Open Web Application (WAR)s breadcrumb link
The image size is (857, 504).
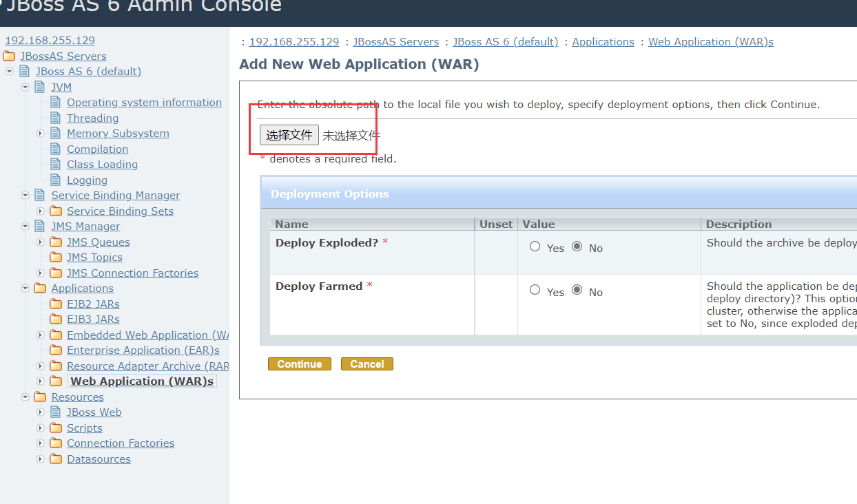(711, 42)
